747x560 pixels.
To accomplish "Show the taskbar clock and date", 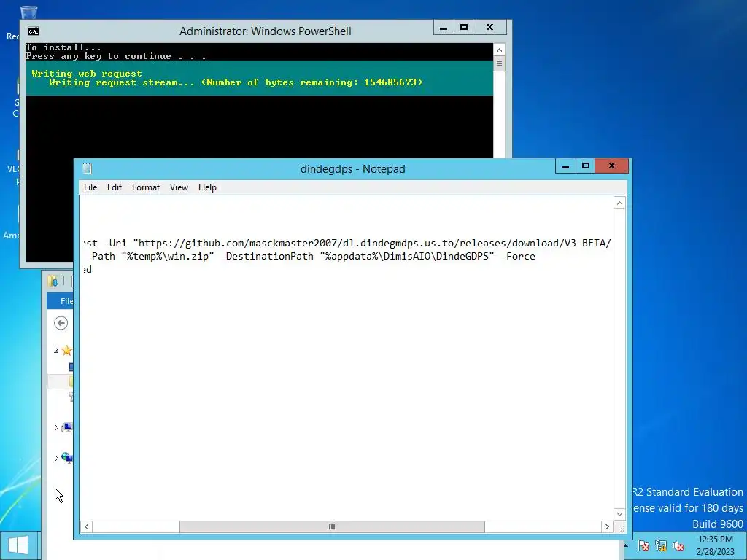I will (715, 545).
